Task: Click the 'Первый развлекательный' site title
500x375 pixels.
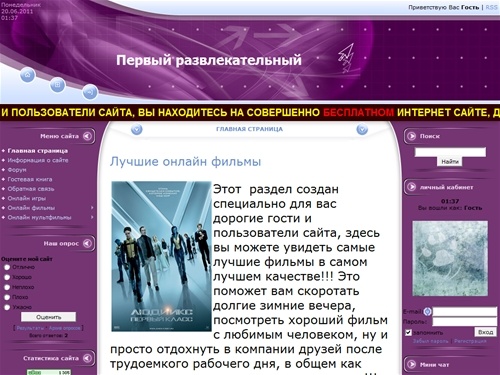Action: coord(209,60)
